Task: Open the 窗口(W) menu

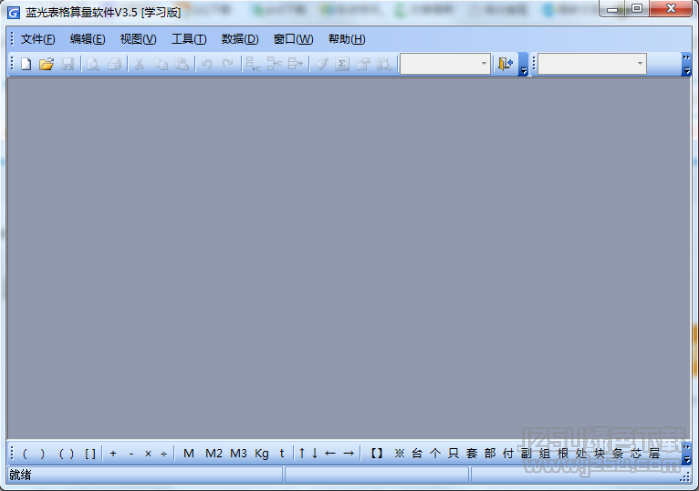Action: click(x=293, y=39)
